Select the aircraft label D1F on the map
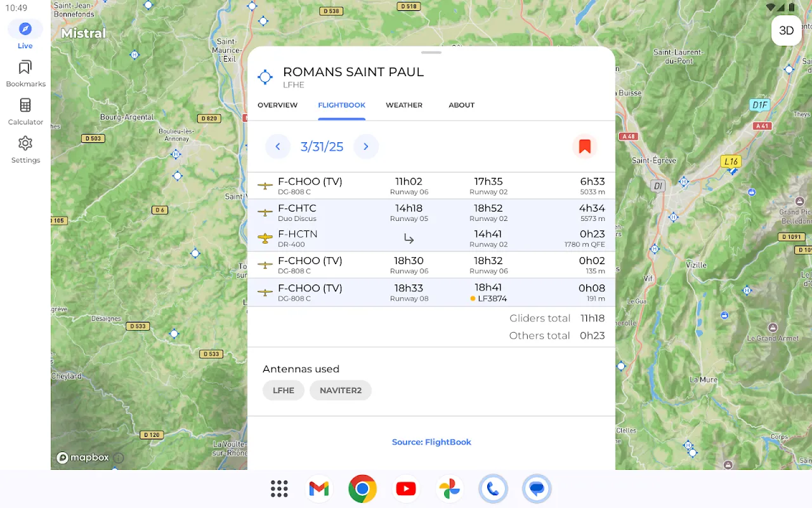This screenshot has width=812, height=508. [759, 105]
